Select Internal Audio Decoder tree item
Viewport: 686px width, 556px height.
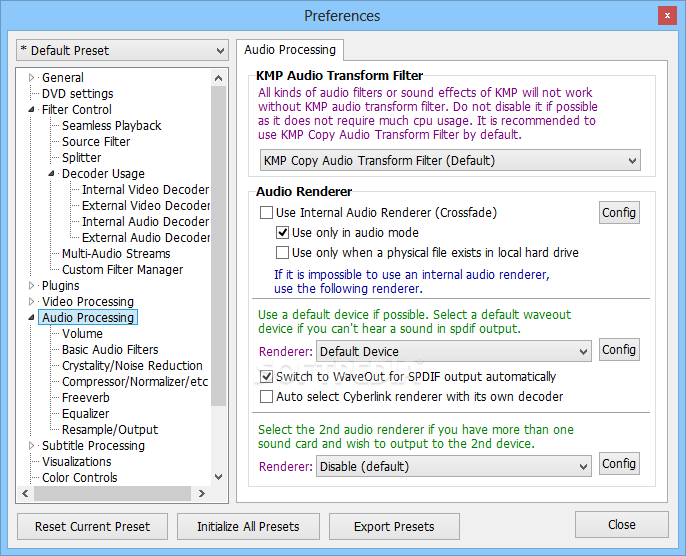coord(145,222)
